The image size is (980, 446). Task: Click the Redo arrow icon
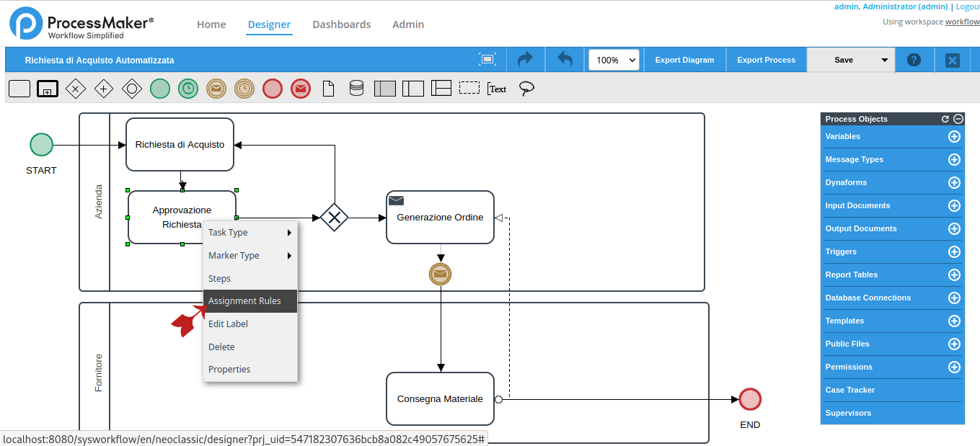coord(526,59)
